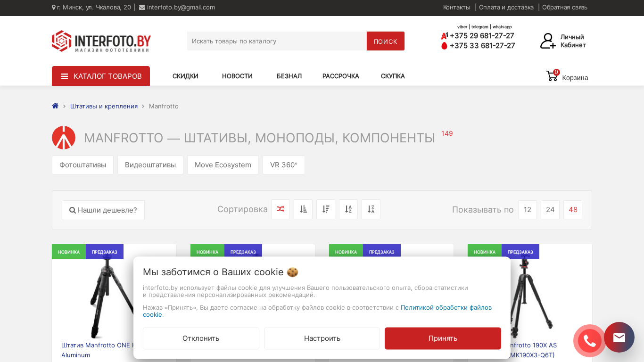This screenshot has height=362, width=644.
Task: Click phone number +375 33 681-27-27
Action: click(482, 46)
